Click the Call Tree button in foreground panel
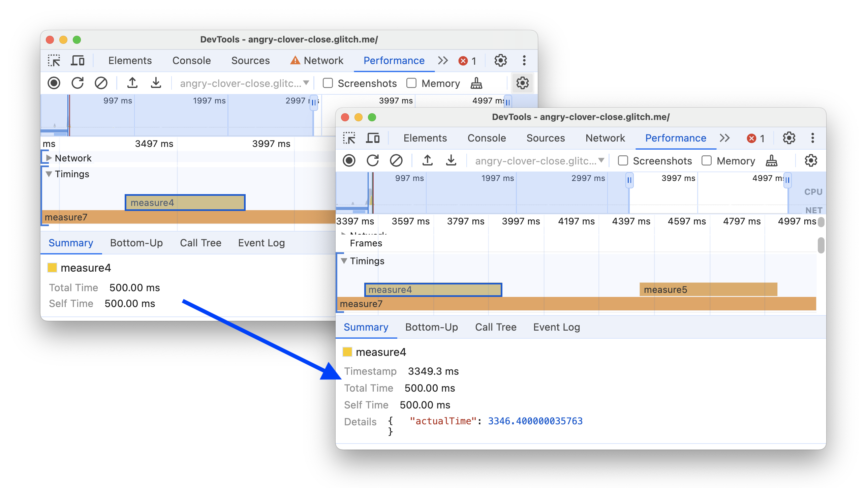The width and height of the screenshot is (868, 488). tap(495, 326)
